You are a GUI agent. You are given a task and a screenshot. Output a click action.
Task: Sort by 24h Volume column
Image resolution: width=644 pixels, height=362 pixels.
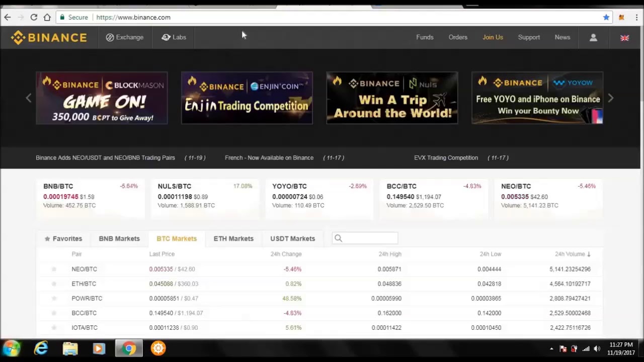[x=573, y=254]
